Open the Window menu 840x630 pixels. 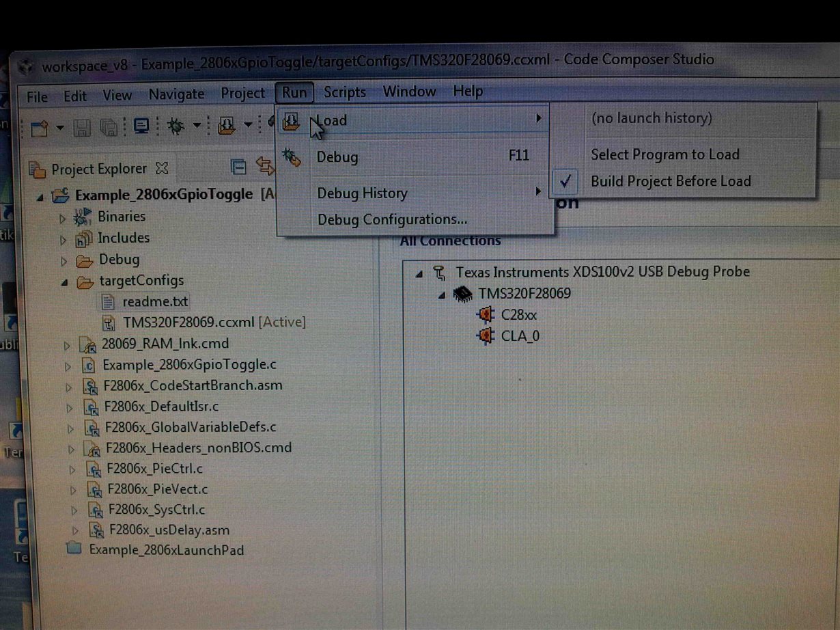click(x=409, y=91)
